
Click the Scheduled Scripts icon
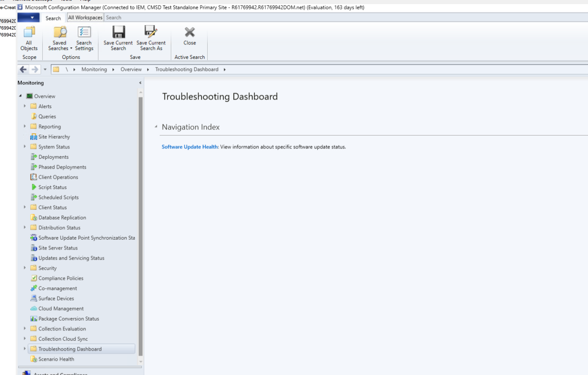click(x=34, y=197)
